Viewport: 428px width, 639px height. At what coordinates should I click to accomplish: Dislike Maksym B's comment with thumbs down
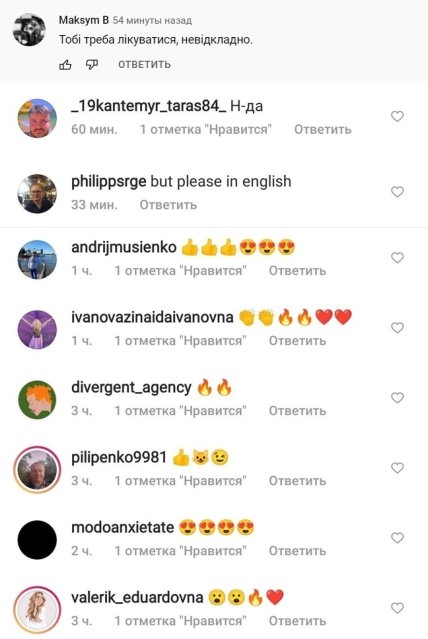coord(92,64)
